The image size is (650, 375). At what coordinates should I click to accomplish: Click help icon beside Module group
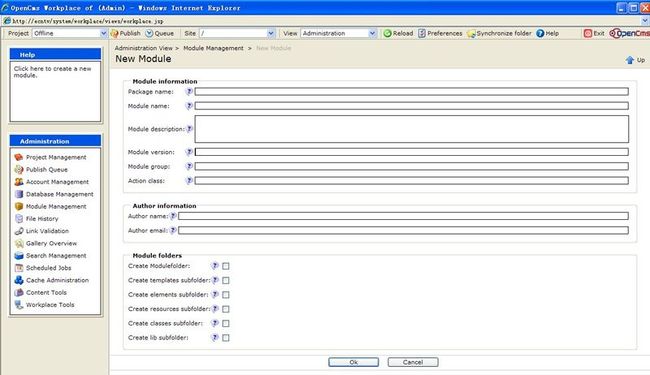click(189, 167)
